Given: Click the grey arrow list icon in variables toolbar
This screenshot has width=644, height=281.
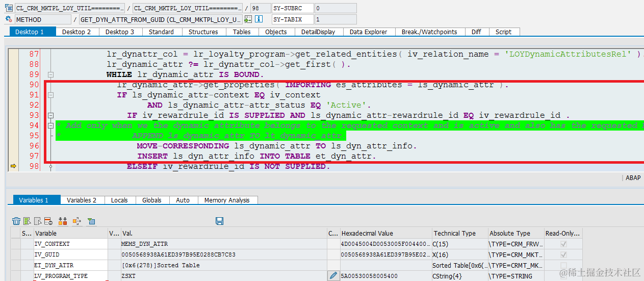Looking at the screenshot, I should pos(38,221).
